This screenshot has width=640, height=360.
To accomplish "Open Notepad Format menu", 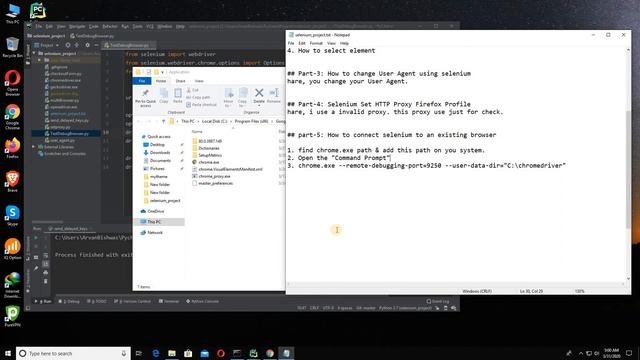I will coord(316,43).
